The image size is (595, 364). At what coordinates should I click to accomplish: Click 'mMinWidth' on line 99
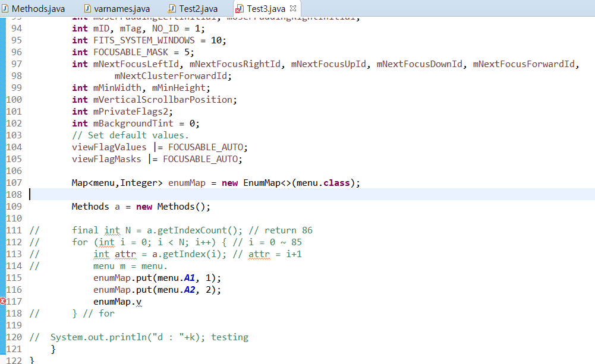[x=117, y=88]
